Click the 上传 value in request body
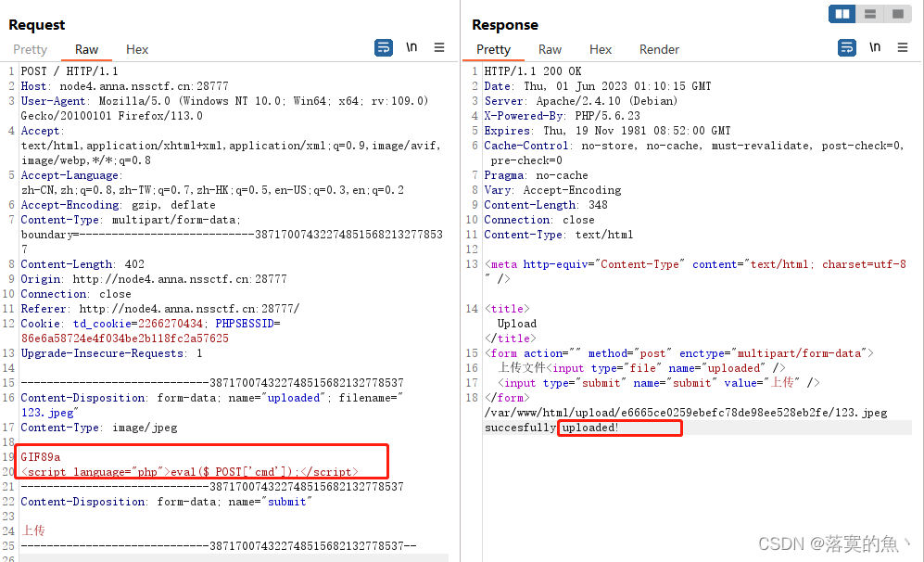This screenshot has width=924, height=562. click(x=33, y=530)
